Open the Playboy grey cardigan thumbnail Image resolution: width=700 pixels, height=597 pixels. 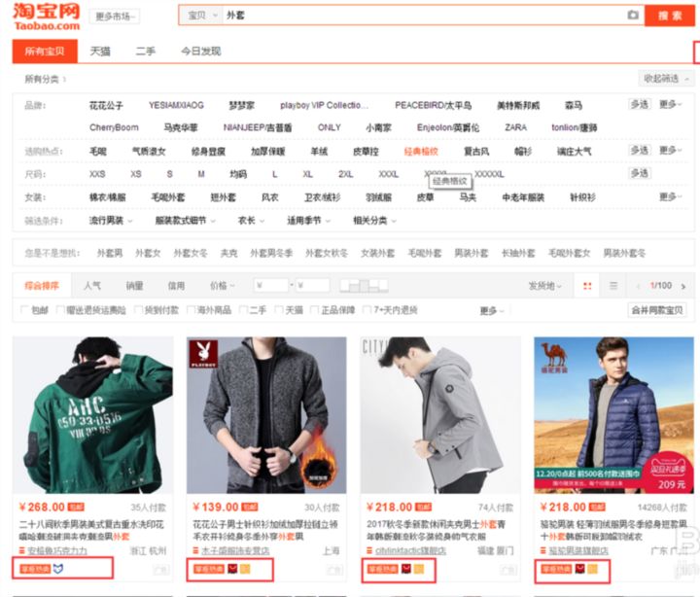266,415
